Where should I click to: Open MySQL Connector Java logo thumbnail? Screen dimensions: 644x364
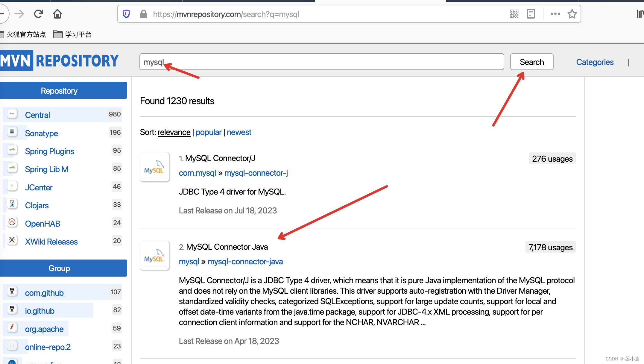[154, 255]
